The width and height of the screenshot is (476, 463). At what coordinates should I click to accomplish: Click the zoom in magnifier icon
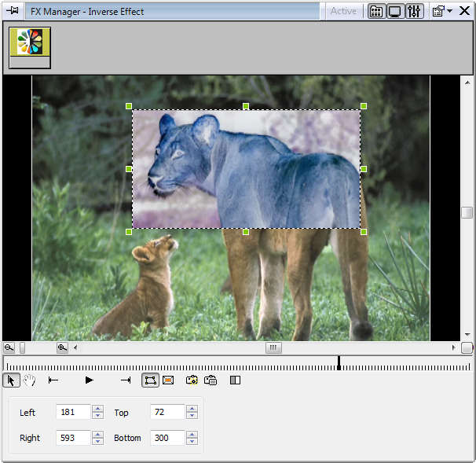(x=62, y=347)
